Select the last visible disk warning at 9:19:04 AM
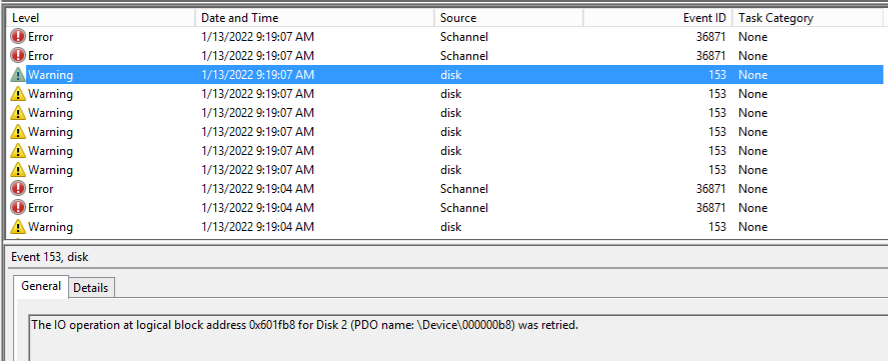Image resolution: width=888 pixels, height=361 pixels. [x=445, y=227]
